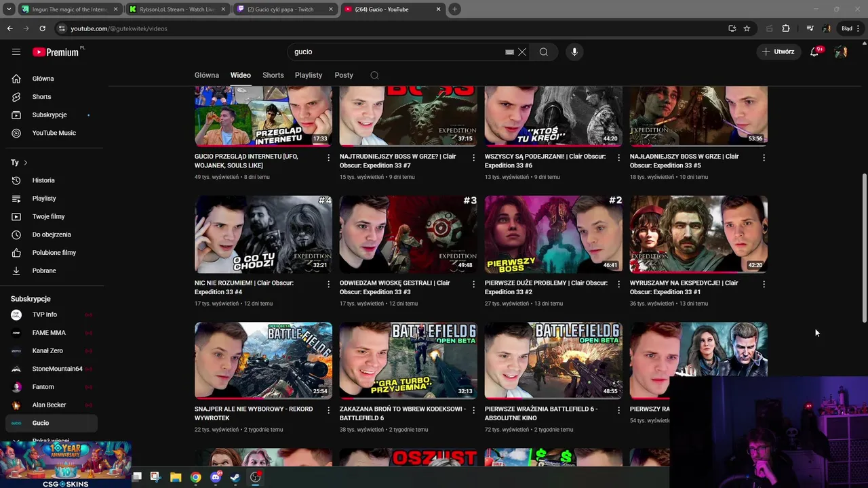Open options for SNAJPER ALE NIE WYBOROWY
The height and width of the screenshot is (488, 868).
[329, 410]
